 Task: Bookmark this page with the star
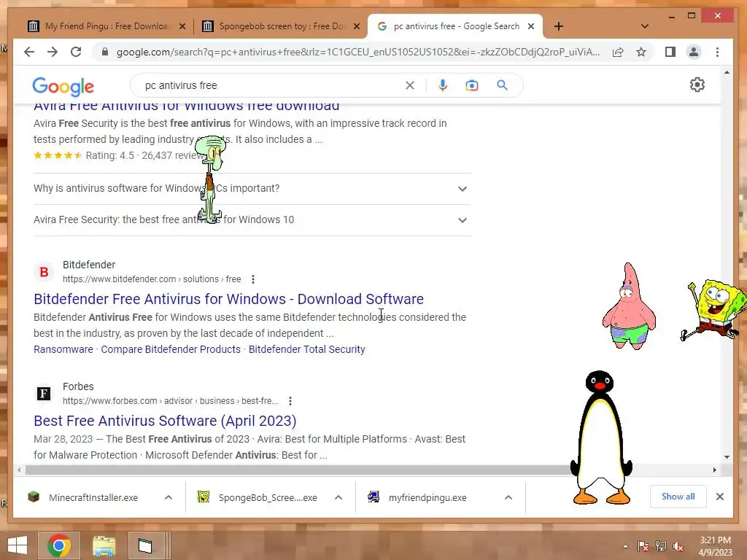tap(641, 52)
